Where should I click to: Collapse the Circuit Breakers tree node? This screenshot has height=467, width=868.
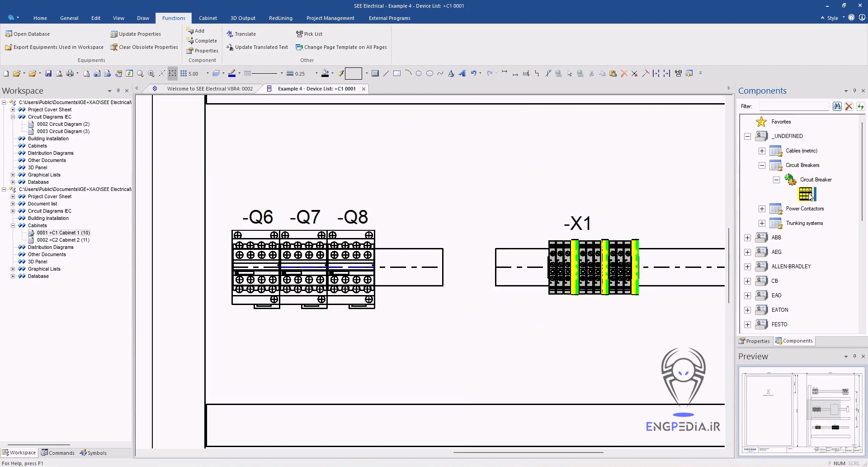point(762,165)
